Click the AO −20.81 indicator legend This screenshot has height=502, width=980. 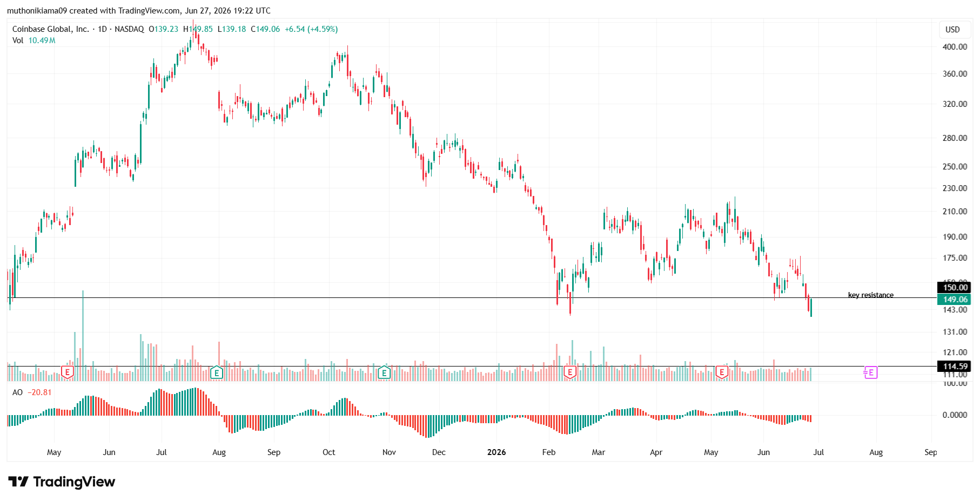tap(32, 392)
